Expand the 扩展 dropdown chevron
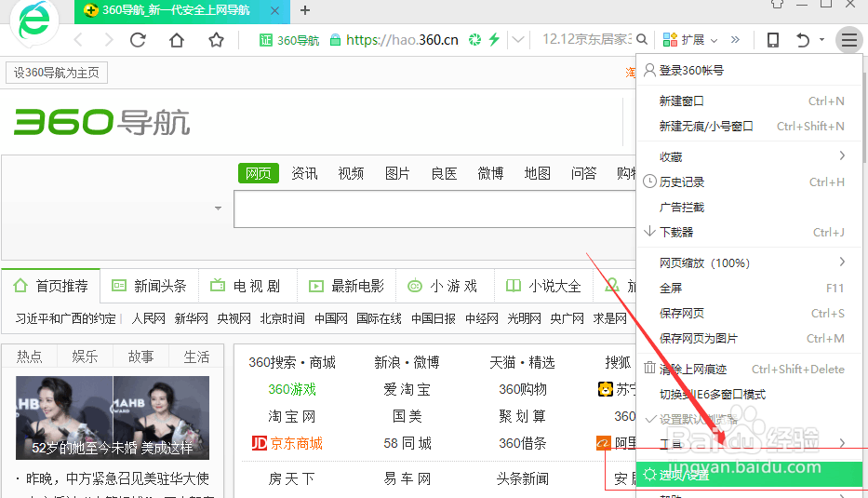Image resolution: width=868 pixels, height=498 pixels. (714, 40)
